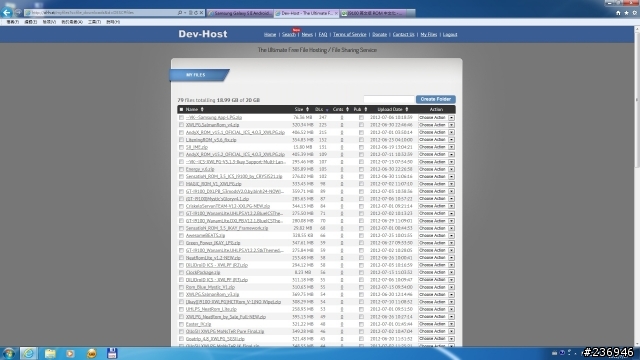Viewport: 640px width, 360px height.
Task: Open Internet Explorer from the taskbar
Action: point(29,353)
